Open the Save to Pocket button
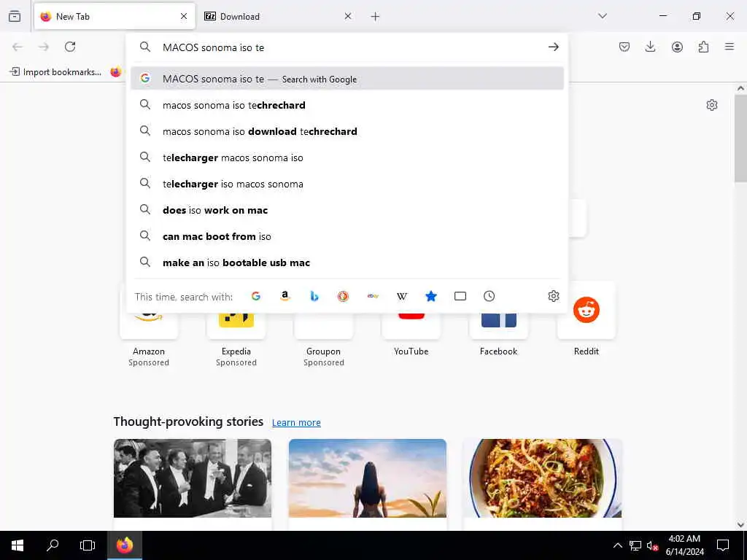Screen dimensions: 747x560 (x=624, y=47)
